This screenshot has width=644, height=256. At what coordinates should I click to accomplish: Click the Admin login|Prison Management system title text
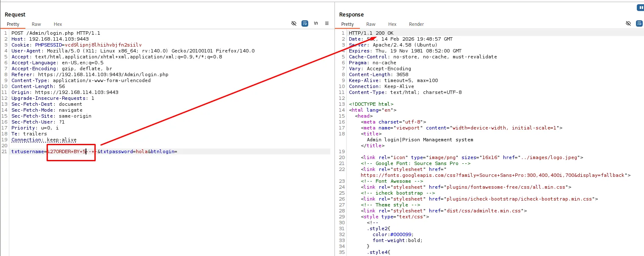(x=420, y=140)
